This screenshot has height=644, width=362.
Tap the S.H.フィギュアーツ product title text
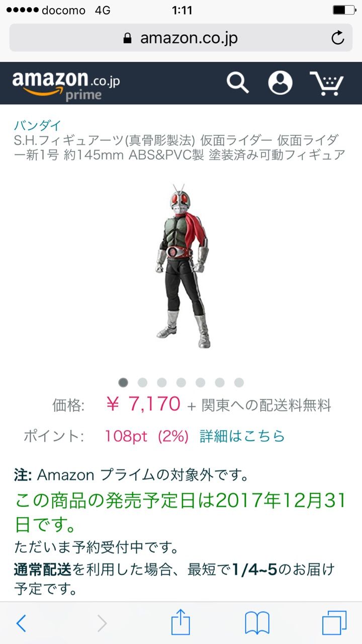click(179, 147)
